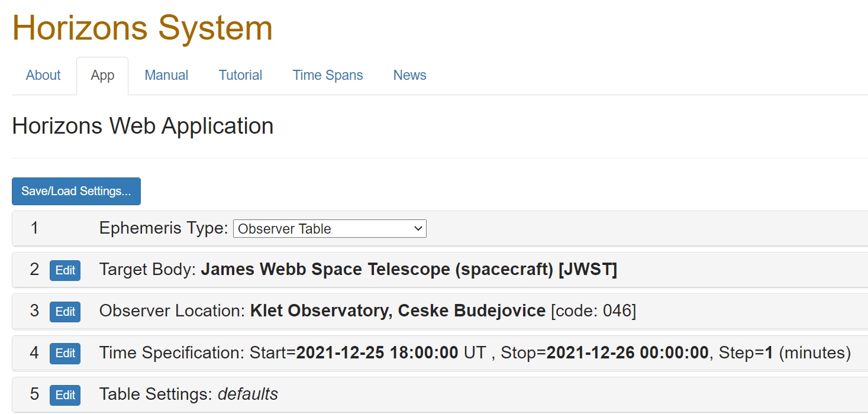Click the Save/Load Settings button

[76, 191]
